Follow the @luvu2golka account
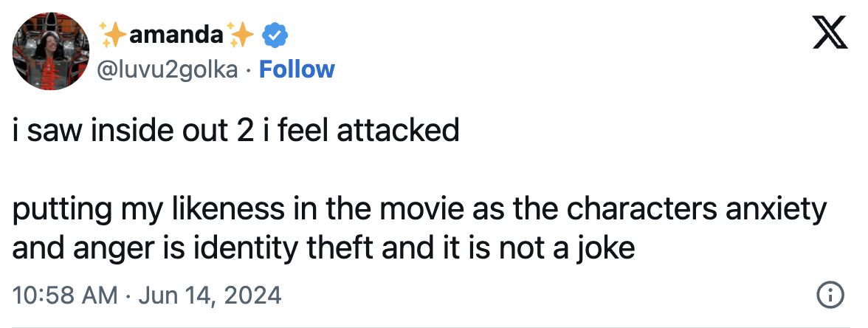Image resolution: width=868 pixels, height=328 pixels. (x=297, y=69)
